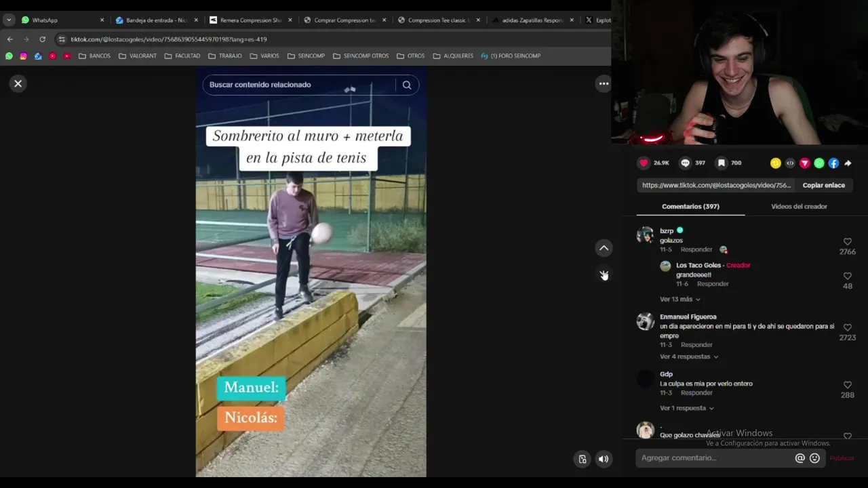Image resolution: width=868 pixels, height=488 pixels.
Task: Open the browser tab search dropdown
Action: click(x=9, y=20)
